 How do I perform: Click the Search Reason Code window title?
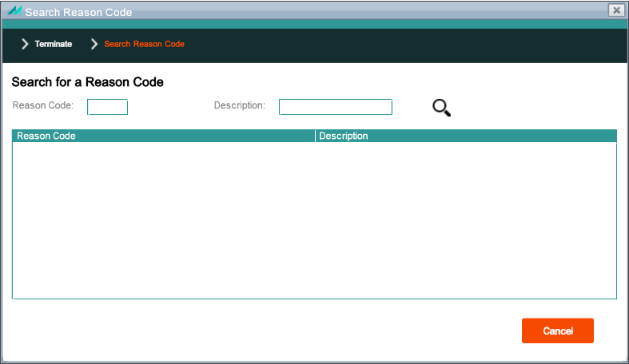coord(78,13)
